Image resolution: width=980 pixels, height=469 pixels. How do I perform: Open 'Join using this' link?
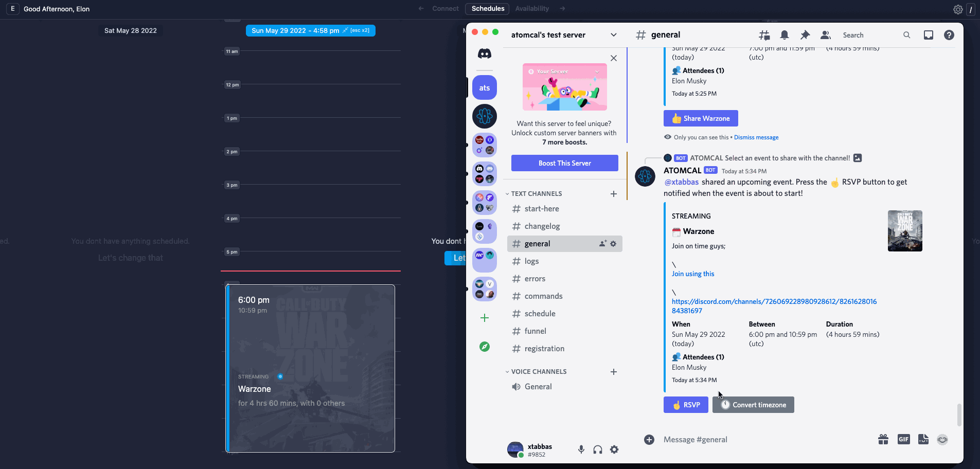(x=693, y=274)
